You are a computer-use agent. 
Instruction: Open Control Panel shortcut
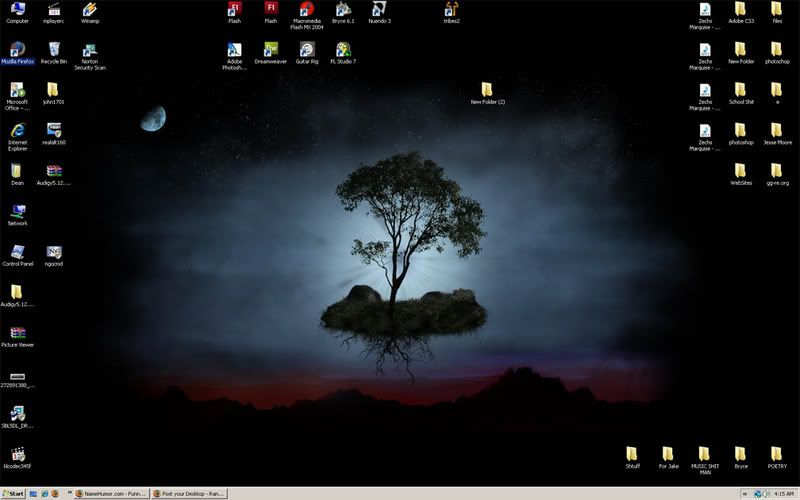click(17, 255)
